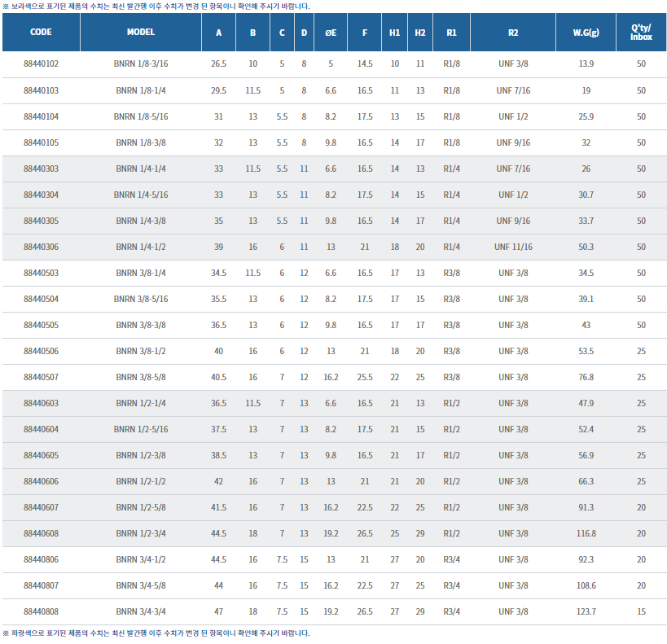Select model BNRN 1/8-1/4

coord(141,90)
